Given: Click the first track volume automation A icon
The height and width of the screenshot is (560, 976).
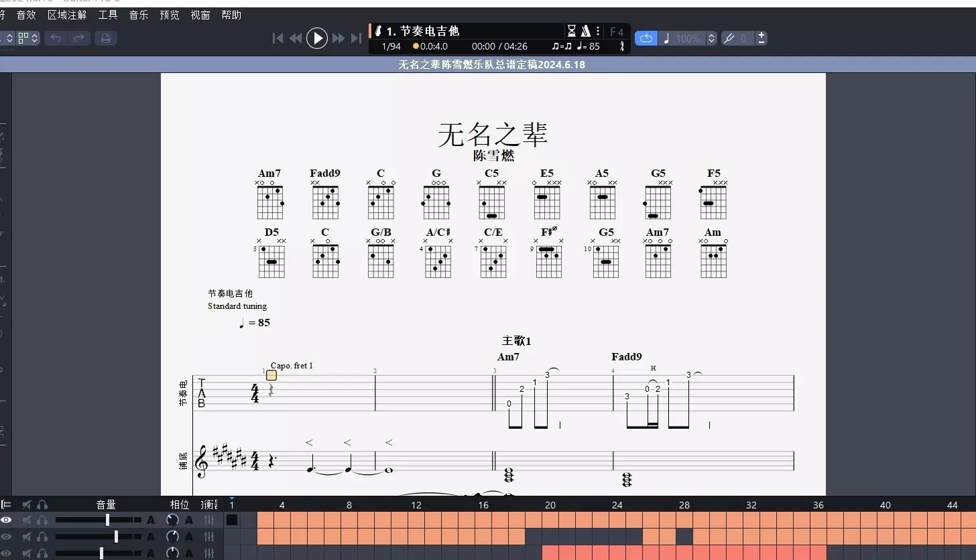Looking at the screenshot, I should pyautogui.click(x=151, y=520).
